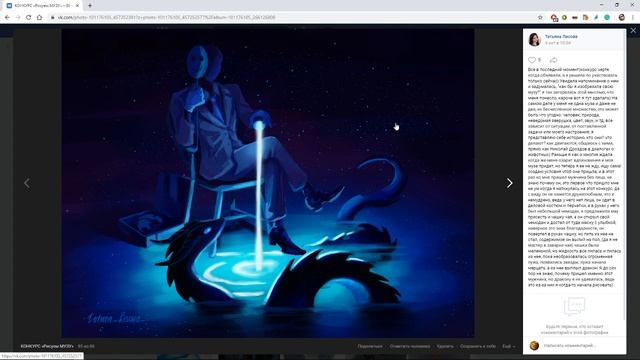Go to the next photo with right arrow
This screenshot has height=360, width=640.
(x=509, y=183)
